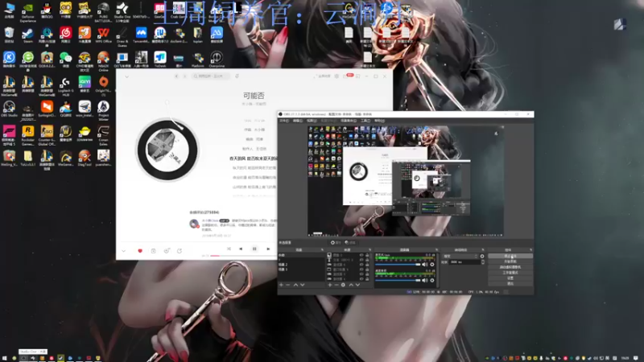644x362 pixels.
Task: Open source properties gear below OBS sources list
Action: pyautogui.click(x=343, y=285)
